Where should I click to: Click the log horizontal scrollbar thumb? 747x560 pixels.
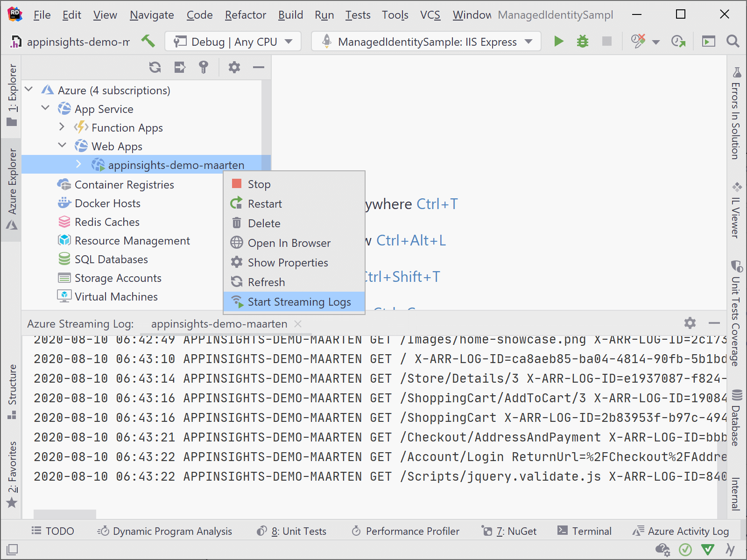(x=65, y=514)
